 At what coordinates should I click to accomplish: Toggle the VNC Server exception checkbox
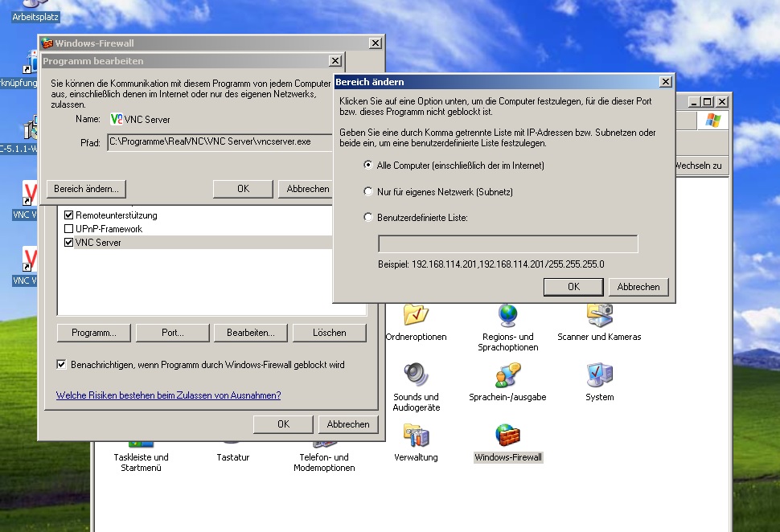(68, 242)
